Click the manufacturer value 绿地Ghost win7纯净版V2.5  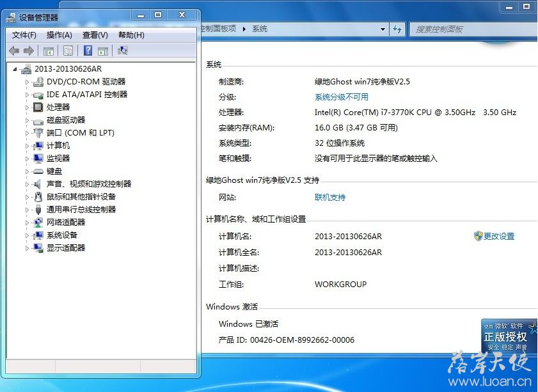click(362, 82)
